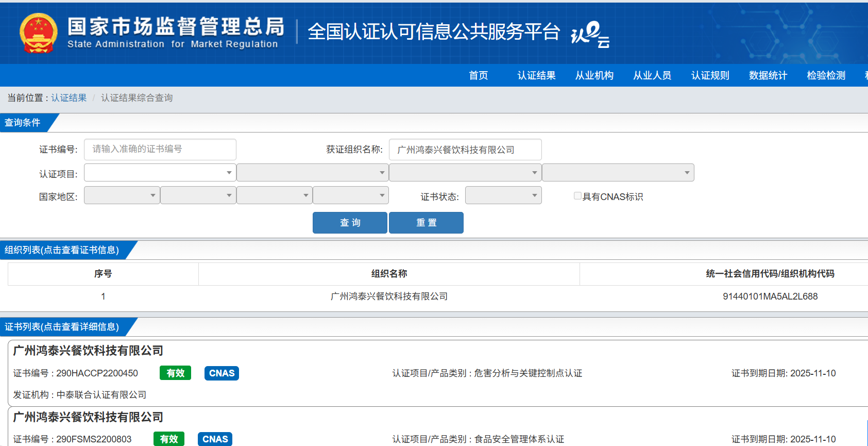Go to 首页 in navigation bar
This screenshot has width=868, height=446.
click(x=478, y=75)
